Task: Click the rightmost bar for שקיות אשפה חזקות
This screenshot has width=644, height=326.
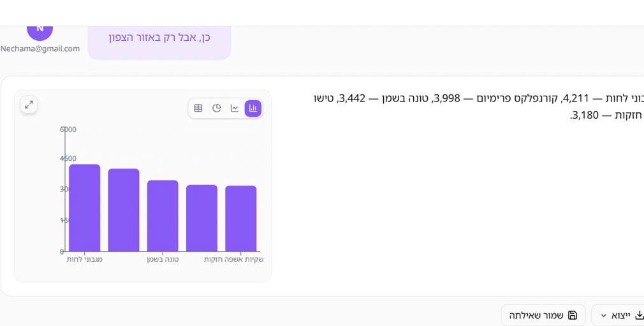Action: 241,219
